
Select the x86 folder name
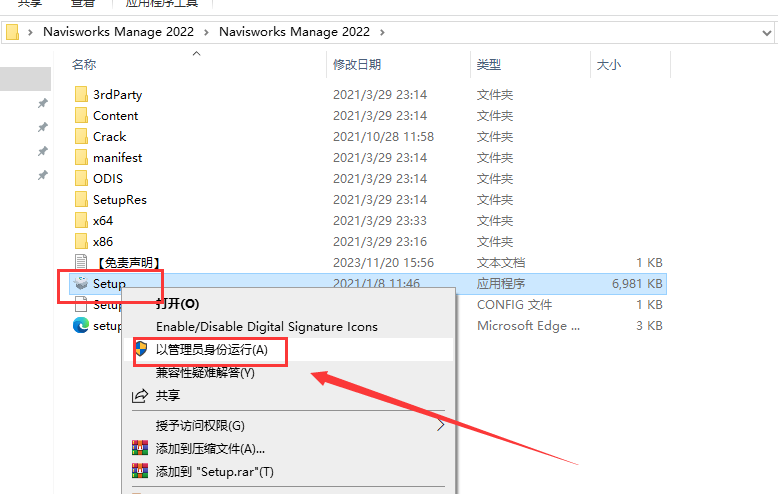pos(103,241)
